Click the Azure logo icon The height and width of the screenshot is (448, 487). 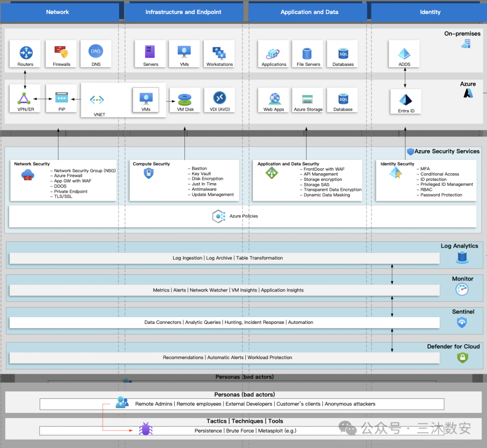tap(468, 93)
